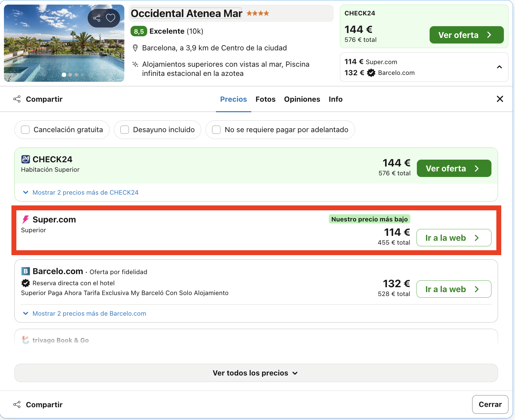The height and width of the screenshot is (420, 515).
Task: Click the Nuestro precio más bajo label
Action: [x=369, y=219]
